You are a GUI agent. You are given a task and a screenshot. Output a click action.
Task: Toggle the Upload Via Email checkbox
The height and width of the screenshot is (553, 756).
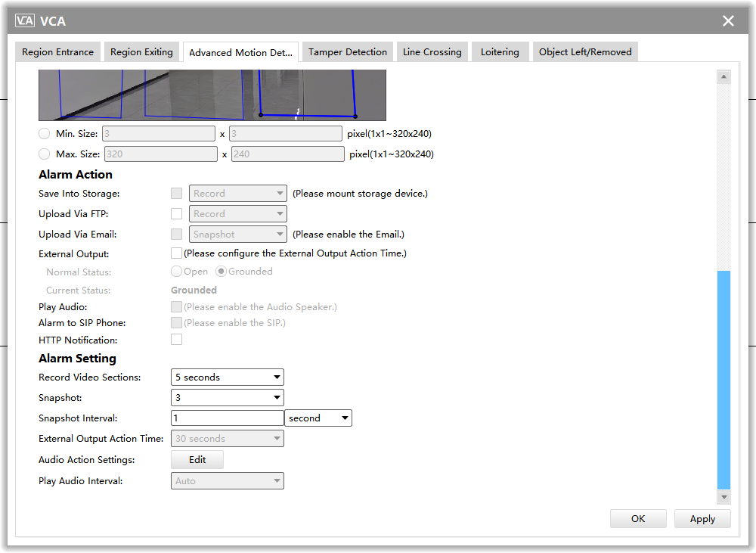176,234
